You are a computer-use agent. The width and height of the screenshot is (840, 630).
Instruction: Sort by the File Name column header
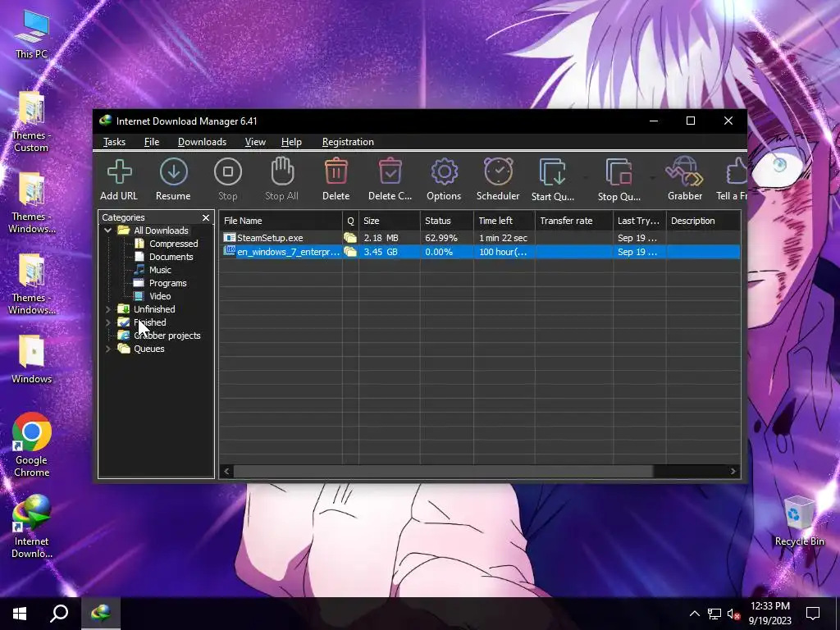(x=281, y=221)
